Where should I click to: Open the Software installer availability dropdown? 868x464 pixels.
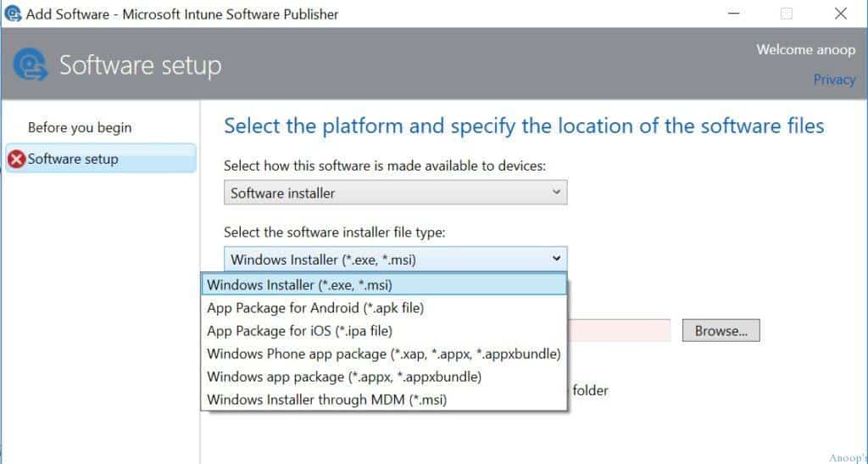click(395, 193)
